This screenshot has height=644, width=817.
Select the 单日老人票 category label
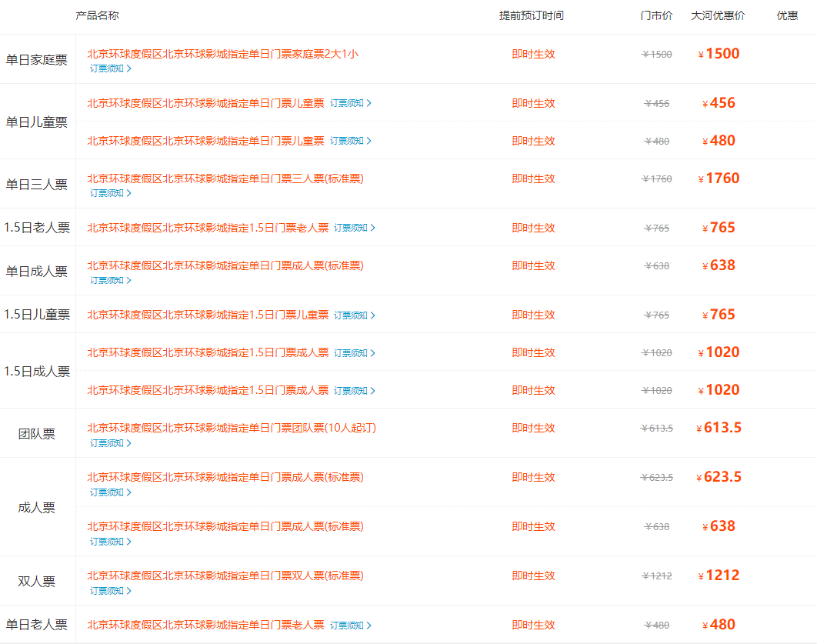pos(36,625)
